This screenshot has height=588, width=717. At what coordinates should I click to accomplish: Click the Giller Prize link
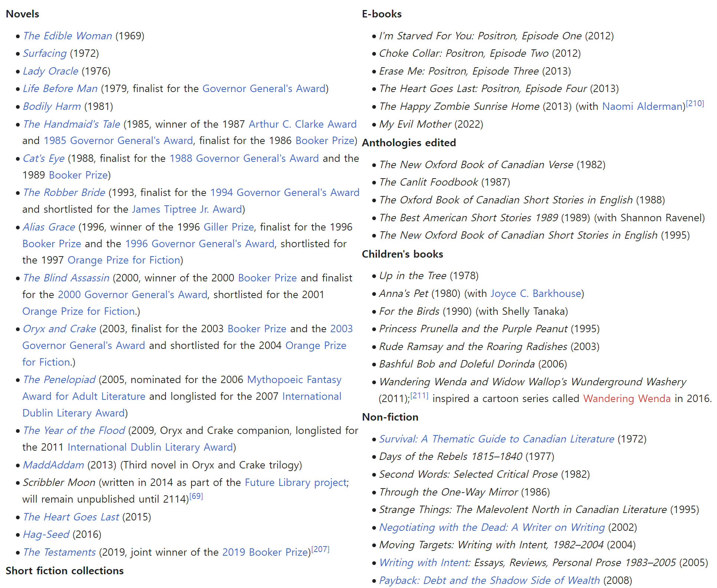pos(229,227)
